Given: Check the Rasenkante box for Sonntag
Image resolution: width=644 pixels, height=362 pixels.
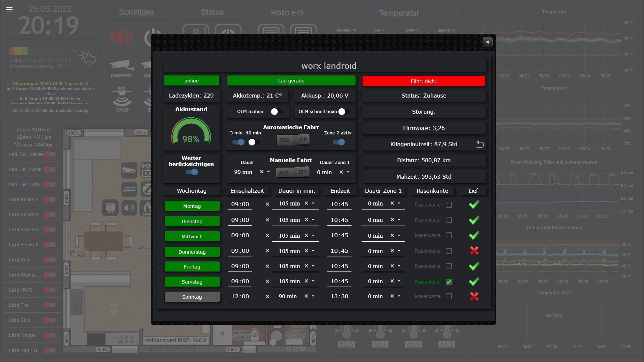Looking at the screenshot, I should 449,296.
